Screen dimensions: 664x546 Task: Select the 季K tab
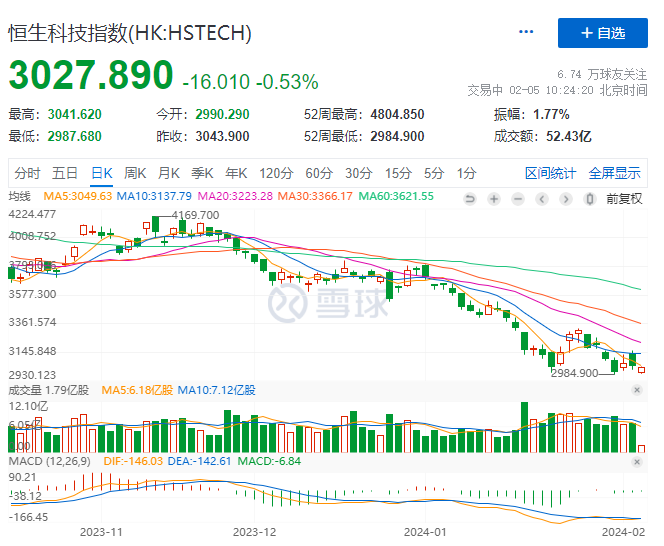click(x=202, y=173)
